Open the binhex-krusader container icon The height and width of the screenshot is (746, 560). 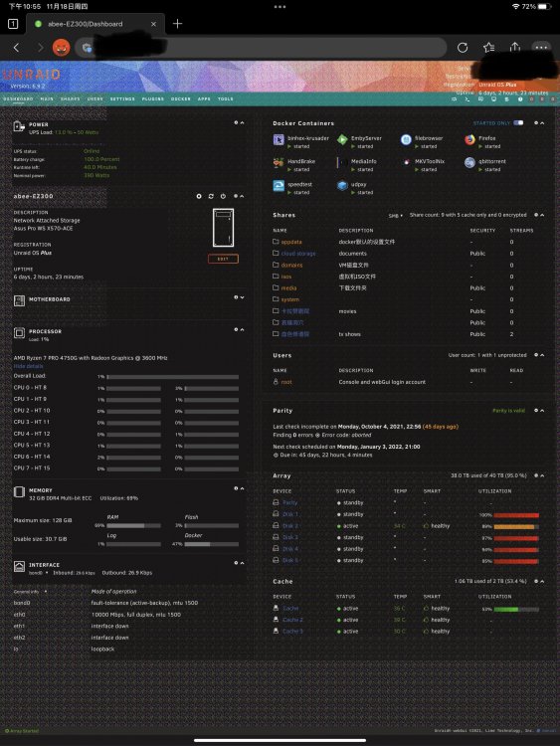pyautogui.click(x=279, y=140)
